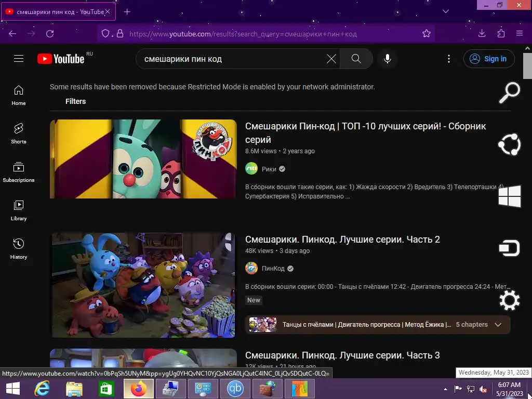Open title Смешарики. Пинкод. Лучшие серии. Часть 3

point(342,355)
